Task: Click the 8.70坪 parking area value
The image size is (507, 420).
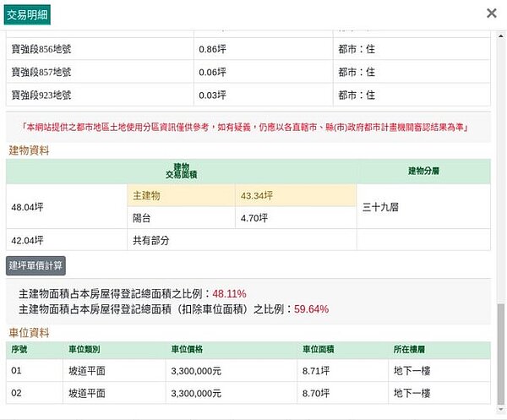Action: [316, 393]
